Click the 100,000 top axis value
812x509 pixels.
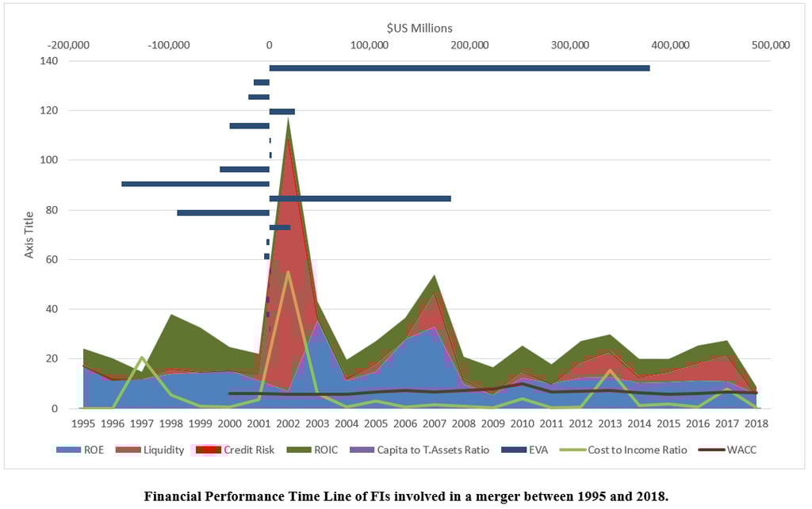[370, 45]
